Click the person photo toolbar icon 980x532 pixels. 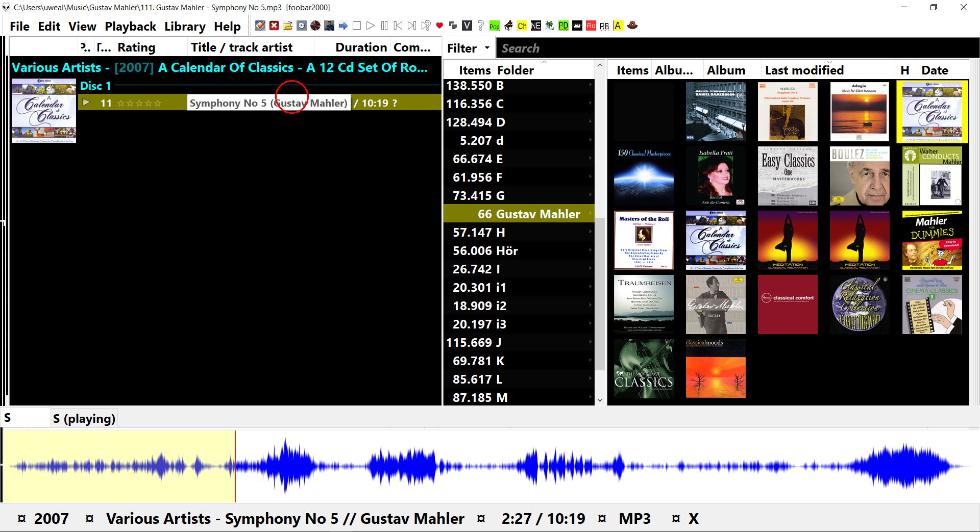click(329, 26)
